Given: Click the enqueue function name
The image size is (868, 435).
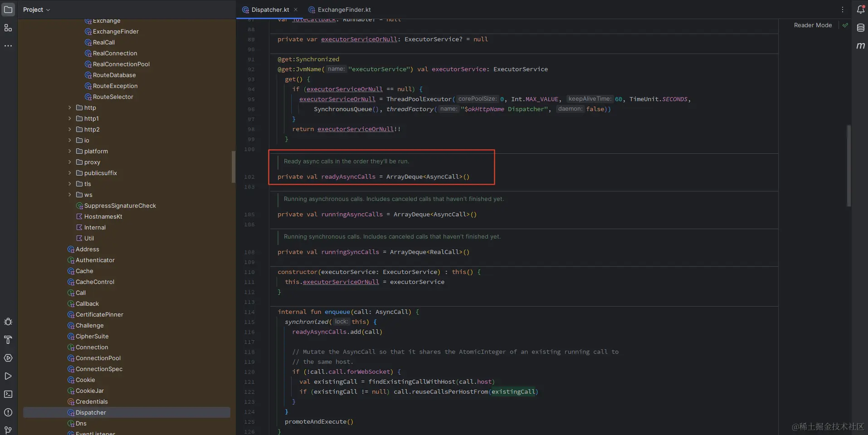Looking at the screenshot, I should click(x=337, y=312).
